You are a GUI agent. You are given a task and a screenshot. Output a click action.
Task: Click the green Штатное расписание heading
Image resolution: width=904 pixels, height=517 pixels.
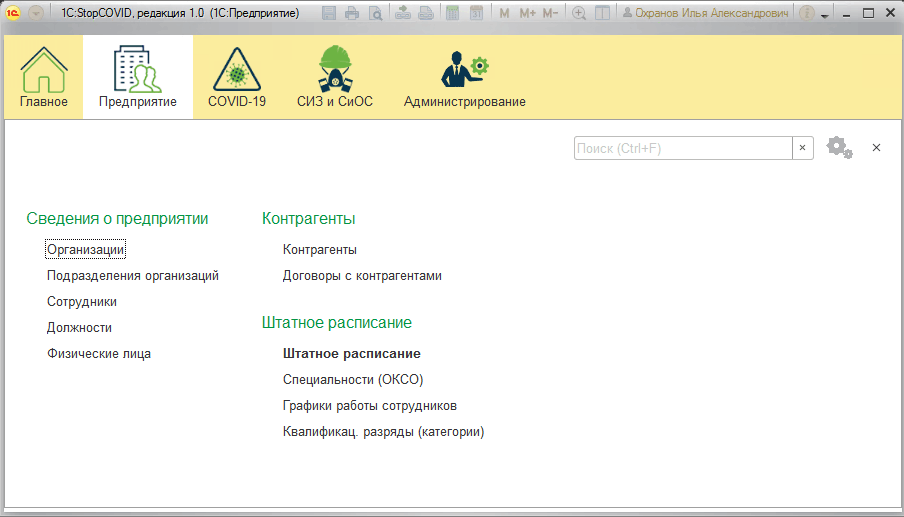point(337,322)
